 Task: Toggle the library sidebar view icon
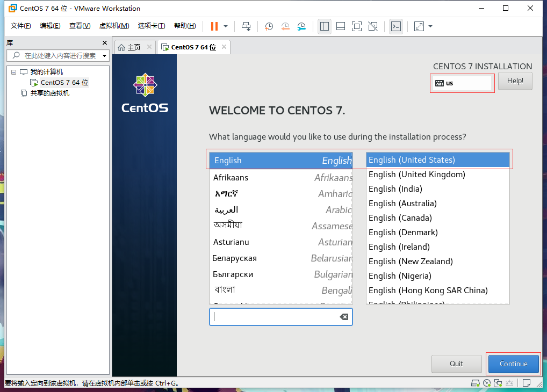tap(325, 26)
